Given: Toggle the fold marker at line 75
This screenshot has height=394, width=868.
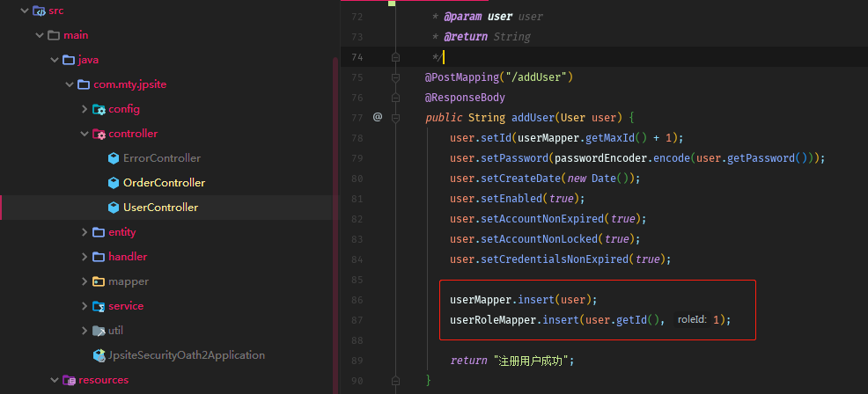Looking at the screenshot, I should point(395,77).
